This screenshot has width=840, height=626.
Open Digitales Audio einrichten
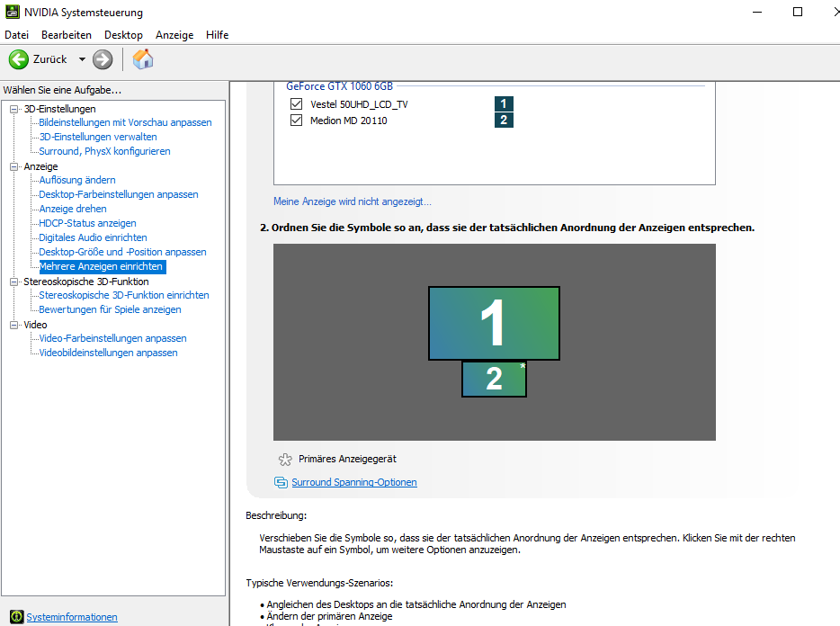[93, 237]
